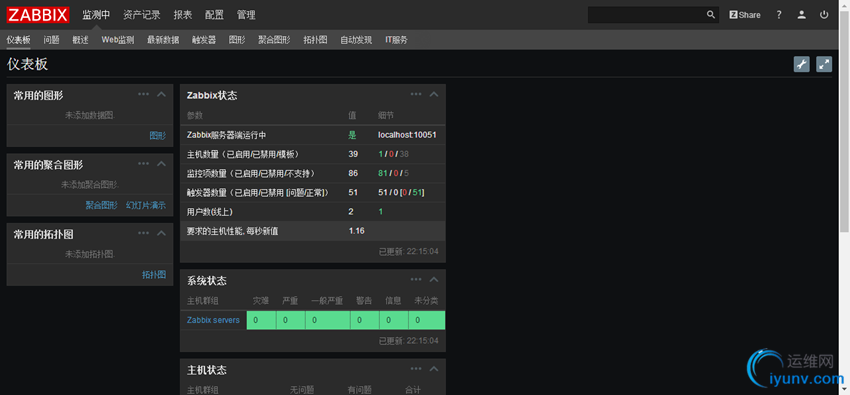Open the Zabbix状态 widget three-dot menu
The image size is (850, 395).
(x=416, y=94)
